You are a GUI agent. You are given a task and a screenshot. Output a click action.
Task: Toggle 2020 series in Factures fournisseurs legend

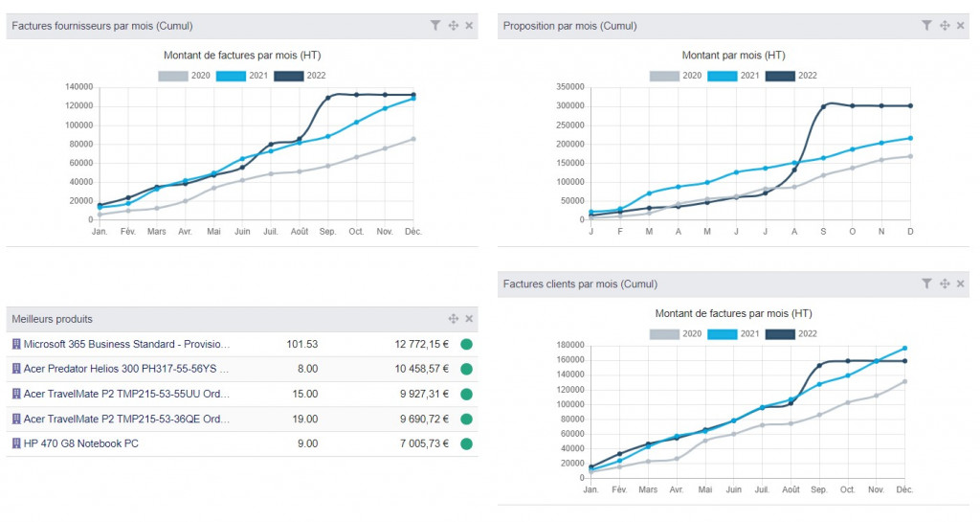185,76
